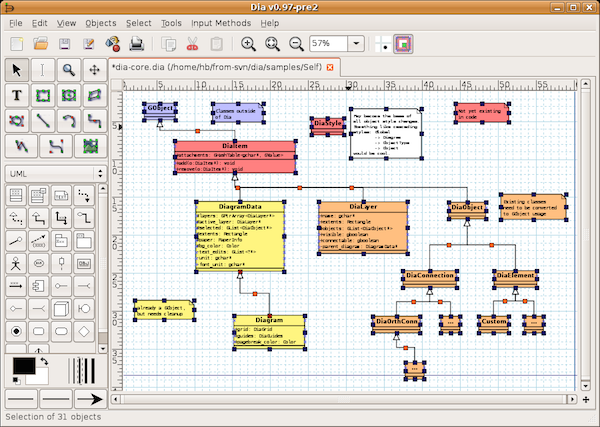
Task: Pick the UML Lifeline shape
Action: click(x=61, y=264)
